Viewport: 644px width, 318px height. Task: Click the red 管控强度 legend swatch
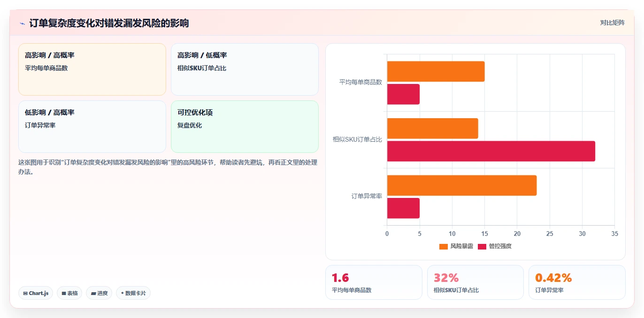[482, 247]
